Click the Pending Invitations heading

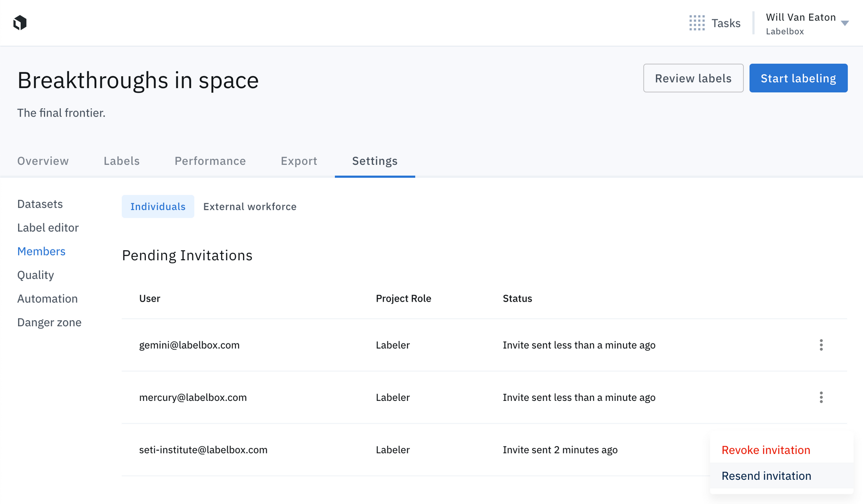click(x=187, y=255)
